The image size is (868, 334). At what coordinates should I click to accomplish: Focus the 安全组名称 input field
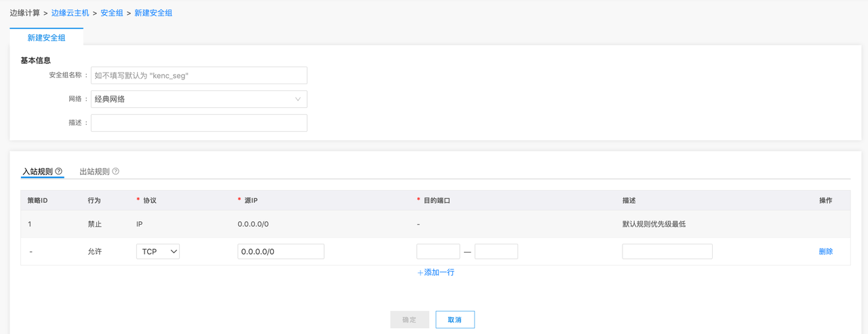point(199,75)
